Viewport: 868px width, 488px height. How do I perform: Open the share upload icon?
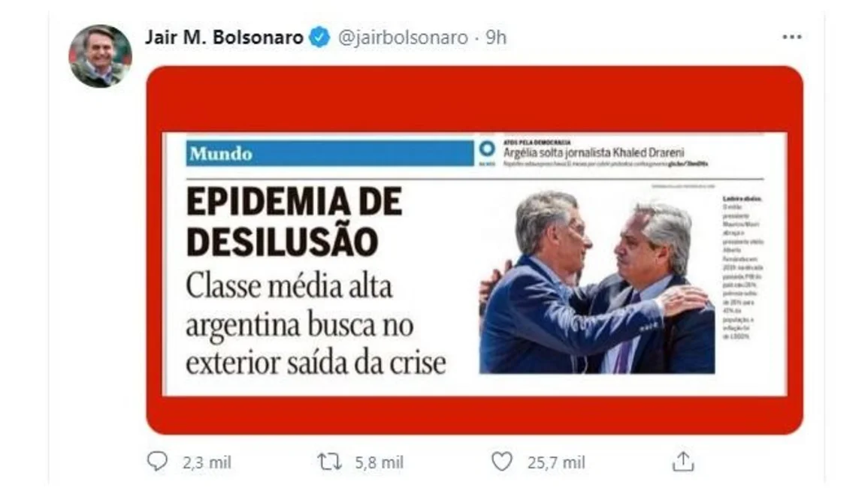pyautogui.click(x=682, y=462)
